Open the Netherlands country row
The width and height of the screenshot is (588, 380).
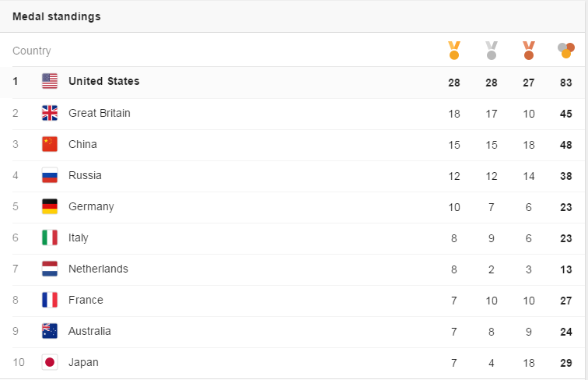tap(299, 269)
